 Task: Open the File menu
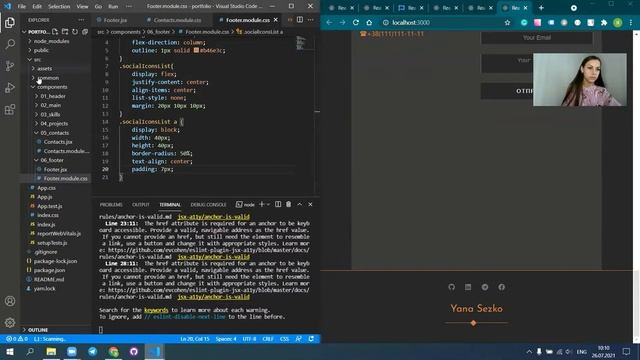(x=22, y=6)
